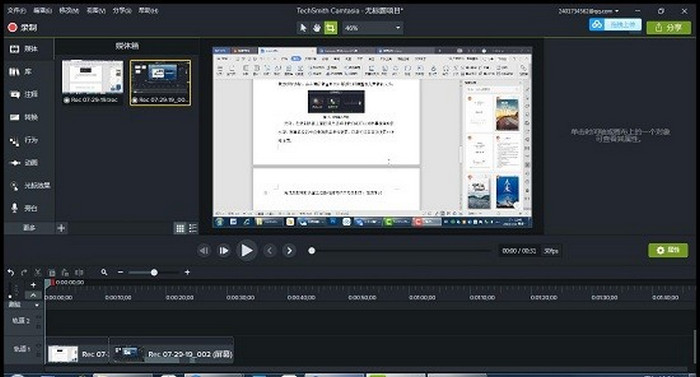700x377 pixels.
Task: Click the Copy icon in timeline toolbar
Action: point(52,272)
